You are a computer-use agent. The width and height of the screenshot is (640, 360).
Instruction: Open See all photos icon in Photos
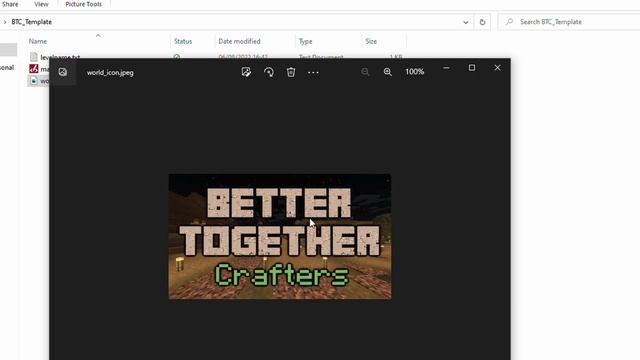(62, 72)
